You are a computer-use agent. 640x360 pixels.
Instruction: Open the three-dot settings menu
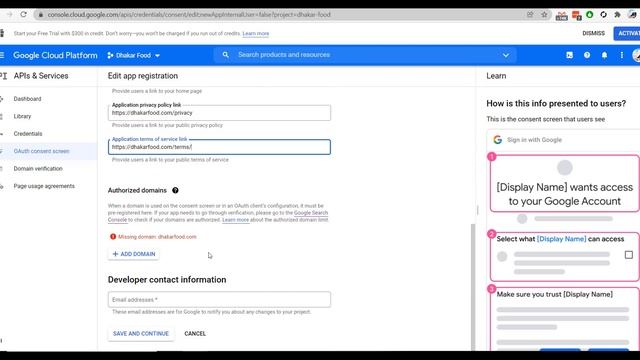(x=622, y=55)
